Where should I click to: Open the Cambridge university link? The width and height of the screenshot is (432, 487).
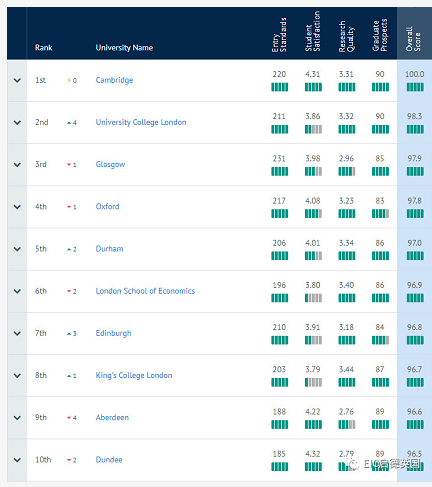114,80
